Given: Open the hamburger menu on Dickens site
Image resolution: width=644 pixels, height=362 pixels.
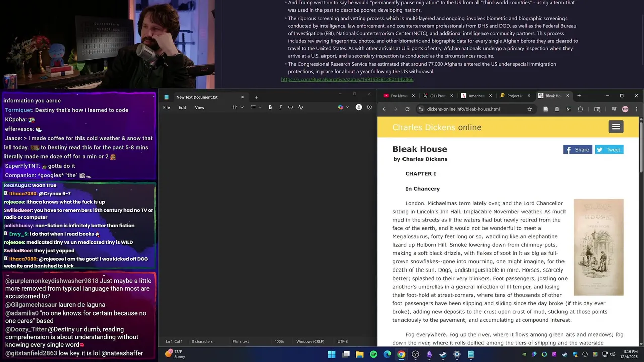Looking at the screenshot, I should pos(616,127).
